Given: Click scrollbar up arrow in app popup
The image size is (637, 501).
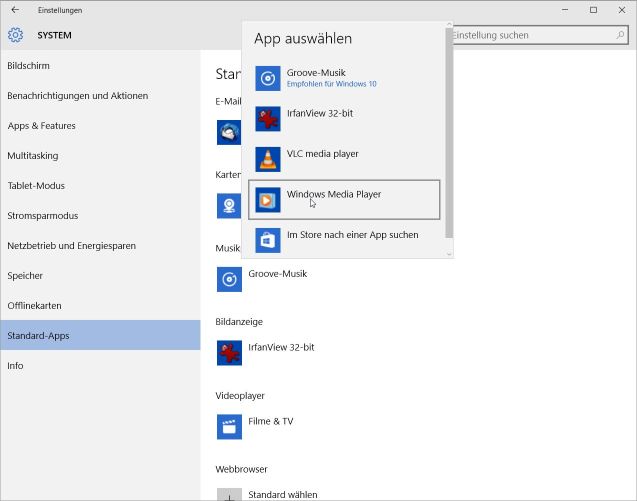Looking at the screenshot, I should coord(449,24).
